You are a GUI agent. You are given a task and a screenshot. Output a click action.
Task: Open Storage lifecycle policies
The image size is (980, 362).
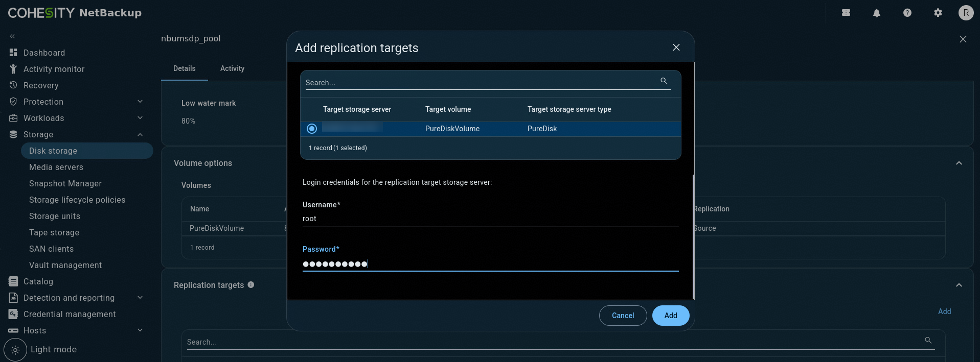click(x=77, y=200)
